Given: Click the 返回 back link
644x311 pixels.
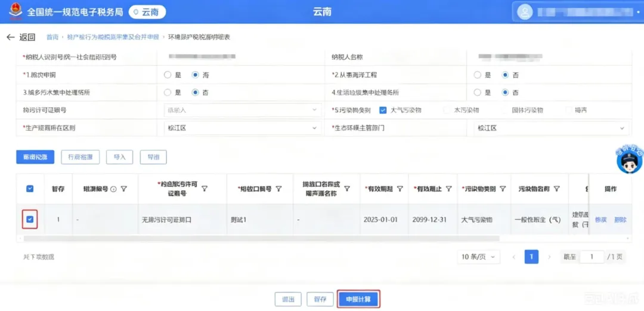Looking at the screenshot, I should coord(27,38).
